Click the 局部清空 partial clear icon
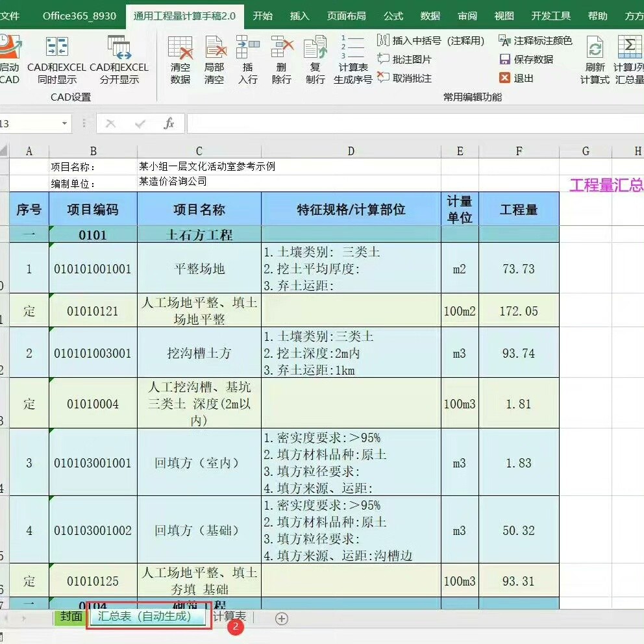 pos(214,60)
